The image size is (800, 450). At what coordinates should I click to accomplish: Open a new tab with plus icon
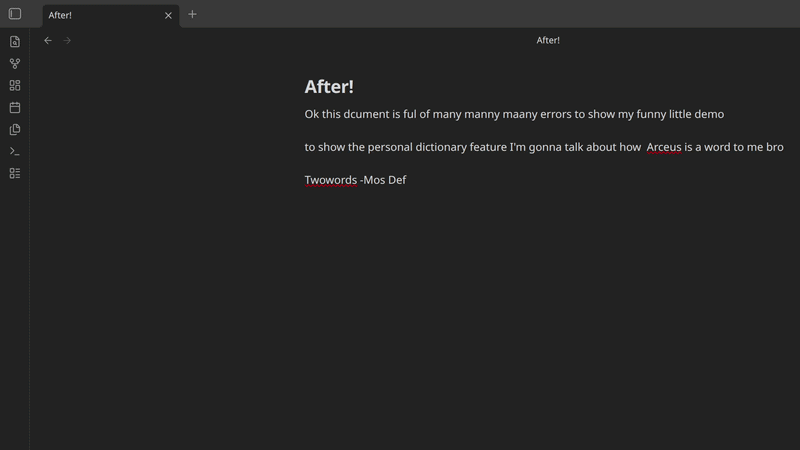[192, 14]
